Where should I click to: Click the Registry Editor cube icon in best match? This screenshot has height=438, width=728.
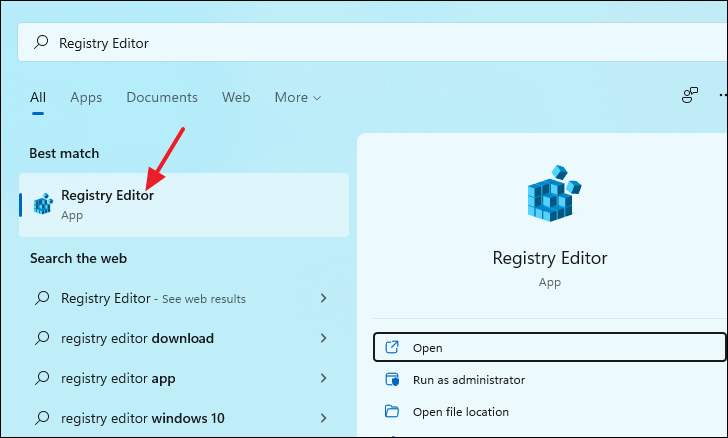pyautogui.click(x=43, y=203)
